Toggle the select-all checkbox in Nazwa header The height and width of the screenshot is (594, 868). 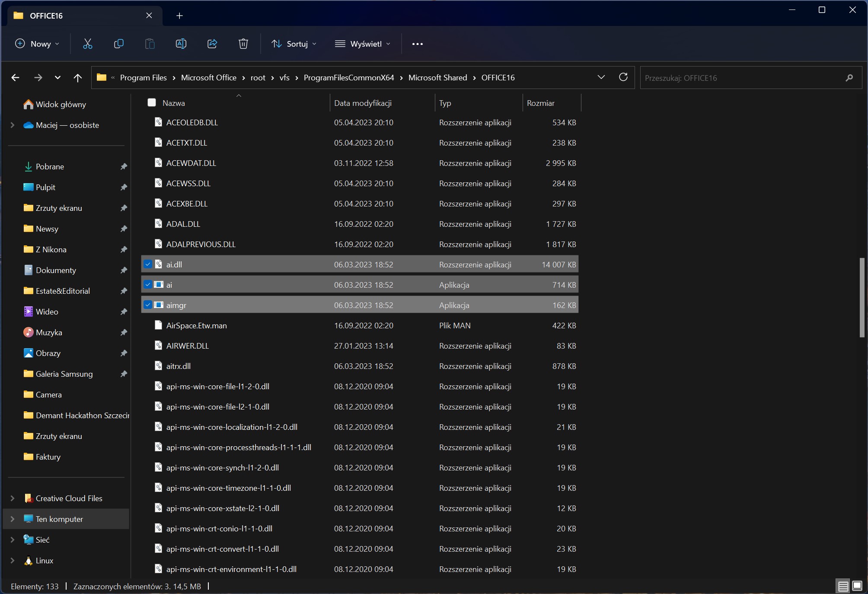tap(152, 102)
